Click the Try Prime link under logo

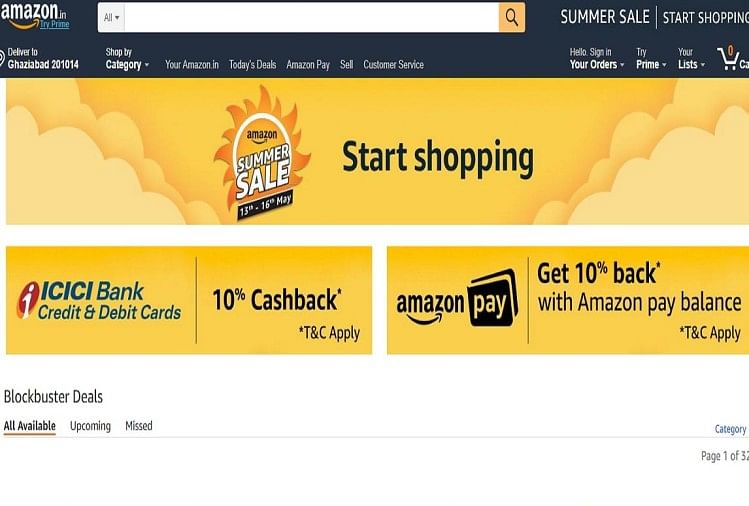pyautogui.click(x=54, y=24)
